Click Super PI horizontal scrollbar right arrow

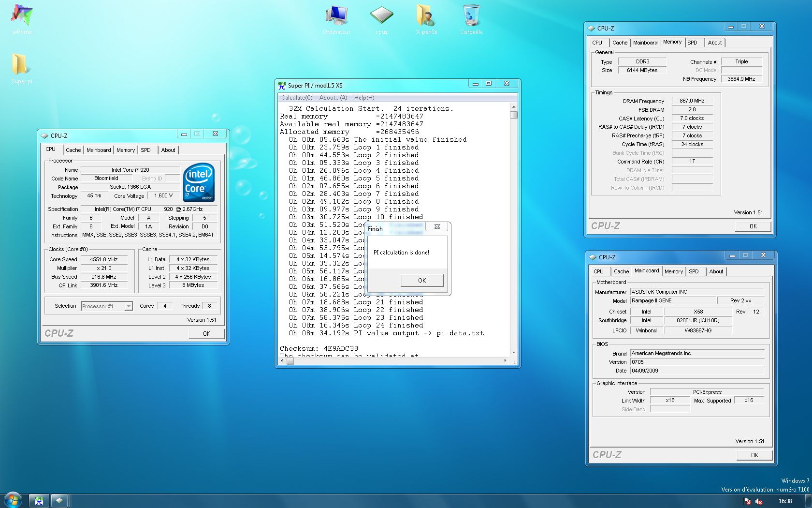click(506, 360)
